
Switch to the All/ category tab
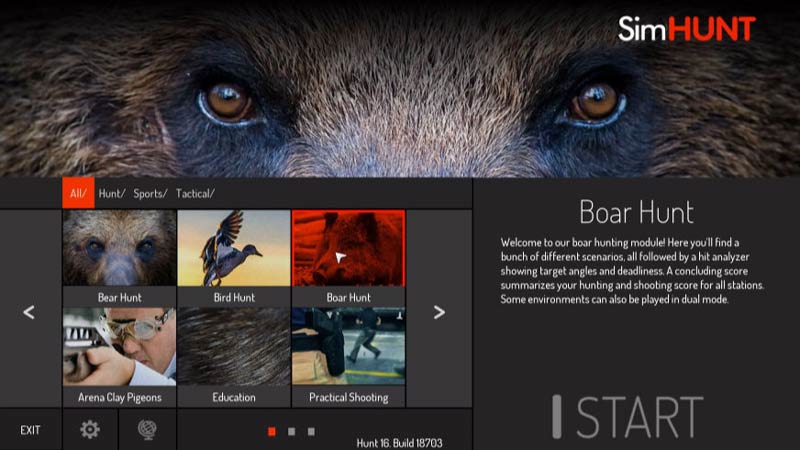tap(78, 193)
